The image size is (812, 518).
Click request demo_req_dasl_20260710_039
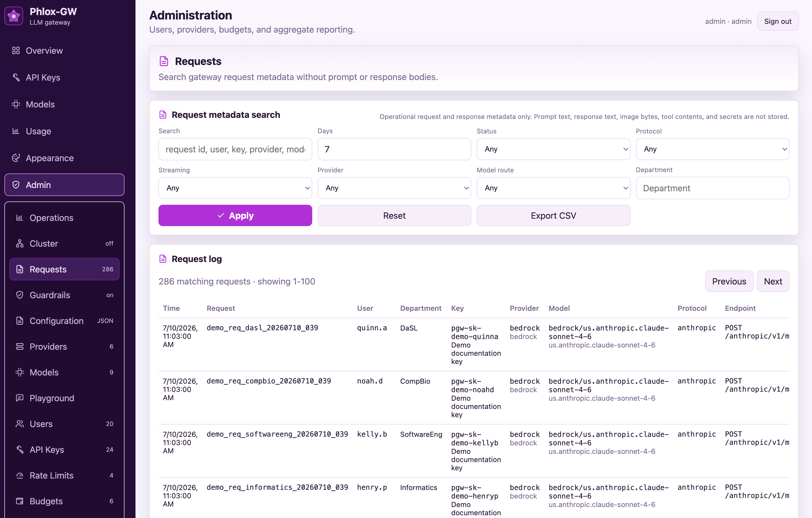click(262, 328)
